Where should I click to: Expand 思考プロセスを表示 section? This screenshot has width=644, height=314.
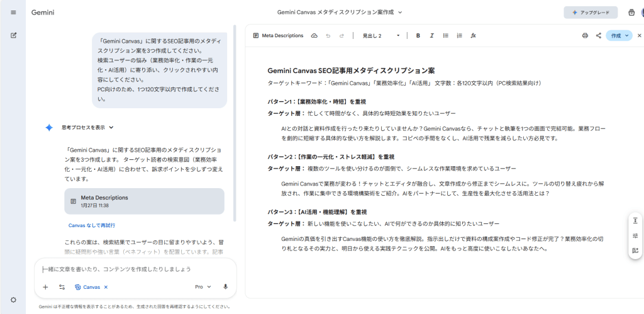pos(87,127)
